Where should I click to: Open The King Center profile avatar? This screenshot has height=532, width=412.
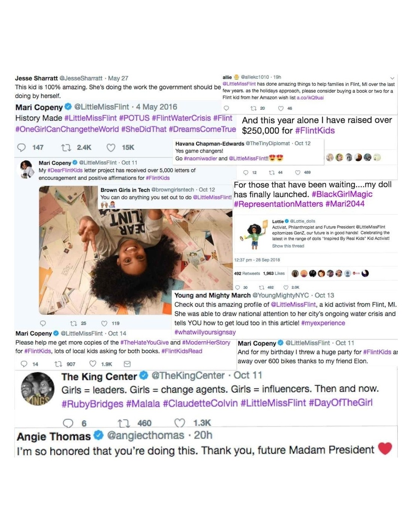38,389
